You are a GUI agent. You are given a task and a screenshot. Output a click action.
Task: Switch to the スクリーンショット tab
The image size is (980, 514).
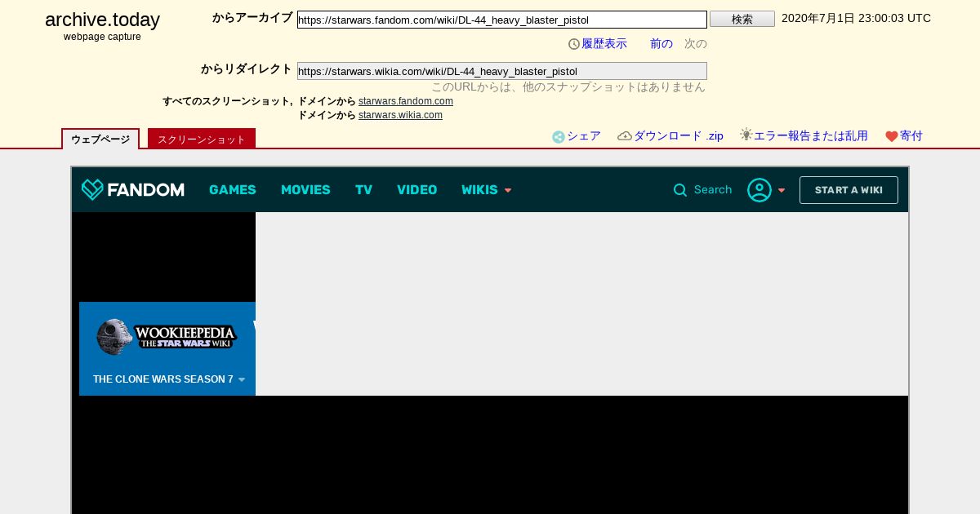202,139
